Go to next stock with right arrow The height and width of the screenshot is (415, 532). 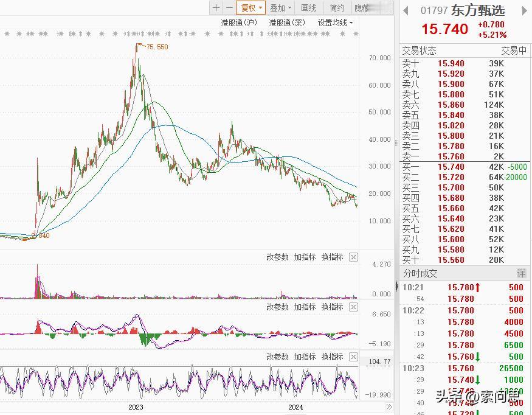[x=524, y=10]
